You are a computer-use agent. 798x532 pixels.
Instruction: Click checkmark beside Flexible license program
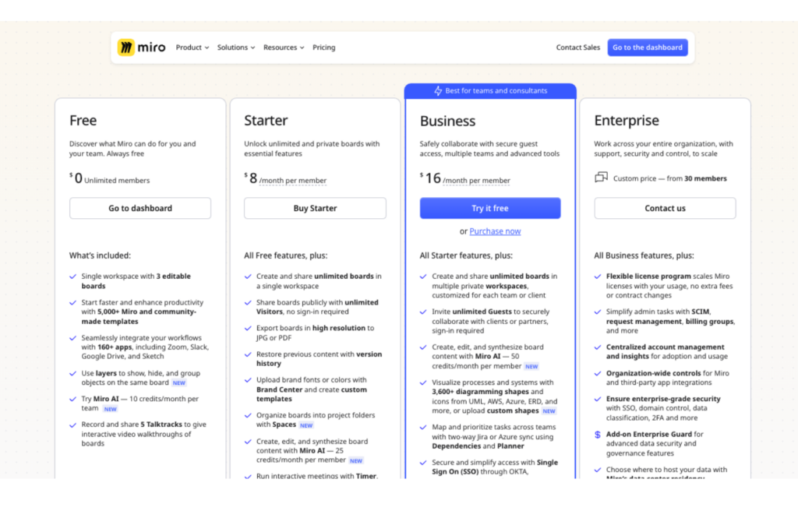[598, 277]
